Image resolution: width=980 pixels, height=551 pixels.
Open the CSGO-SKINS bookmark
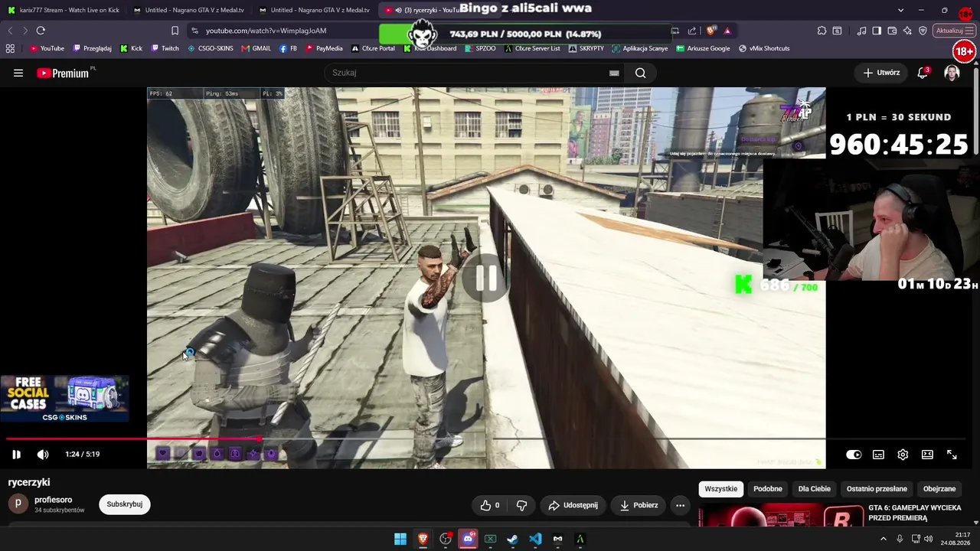coord(211,48)
